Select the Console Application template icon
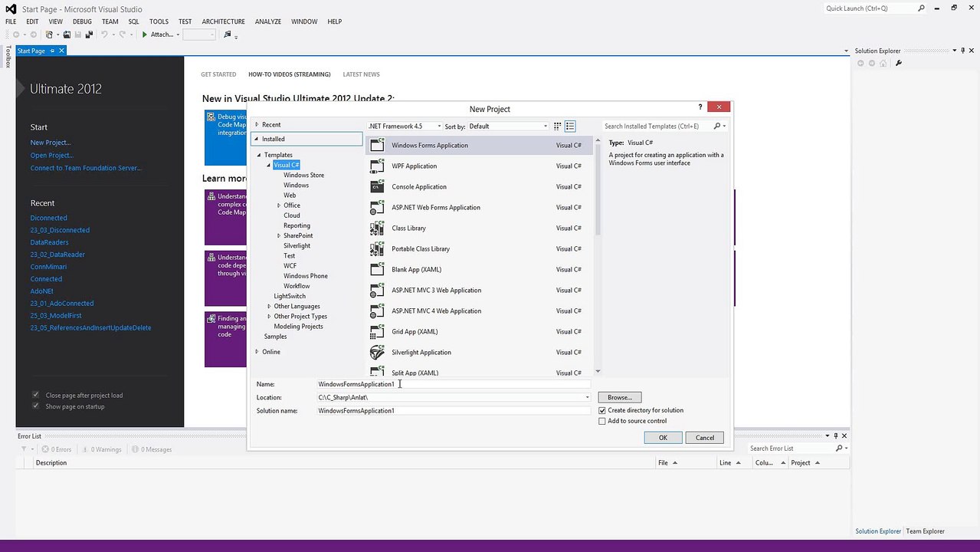This screenshot has height=552, width=980. [376, 186]
